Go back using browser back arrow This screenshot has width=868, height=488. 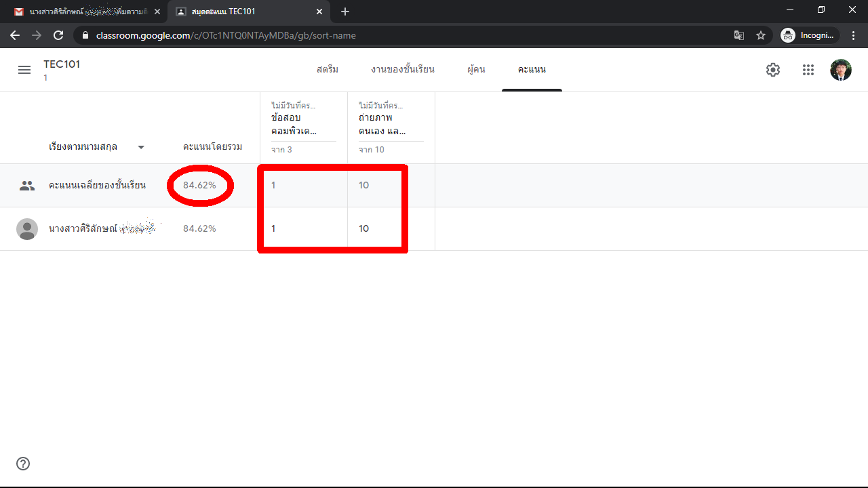point(15,35)
